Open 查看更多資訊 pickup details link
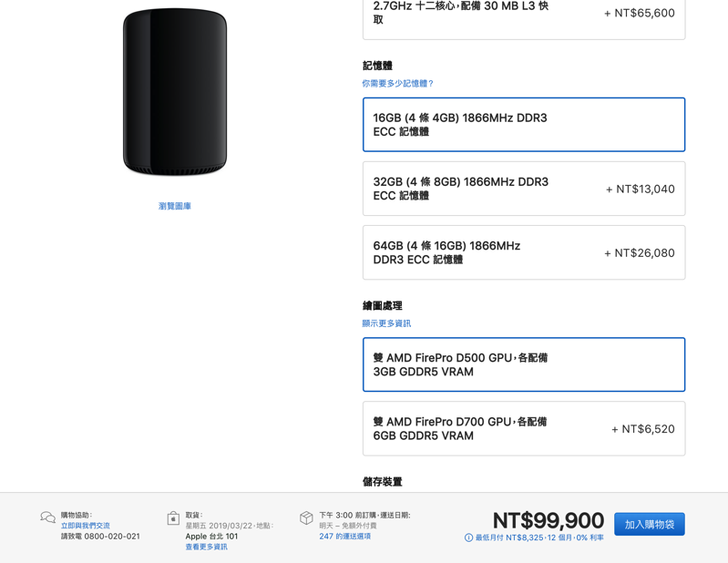 (207, 547)
